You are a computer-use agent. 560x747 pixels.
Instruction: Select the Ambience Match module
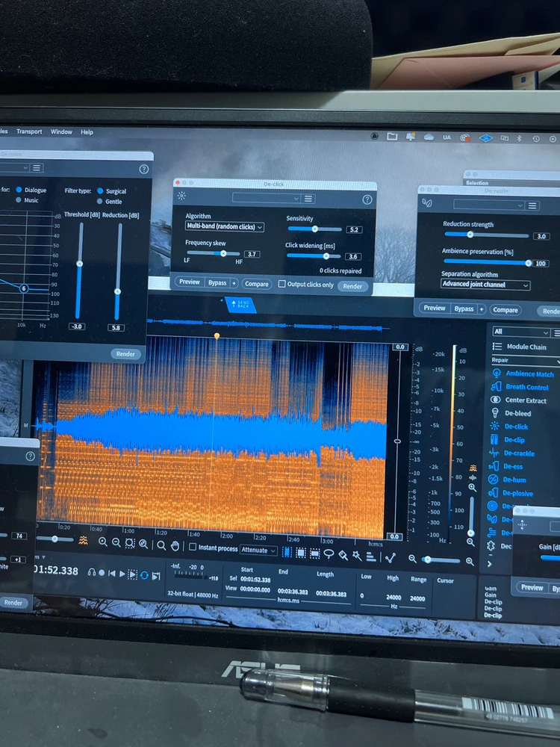pyautogui.click(x=529, y=373)
